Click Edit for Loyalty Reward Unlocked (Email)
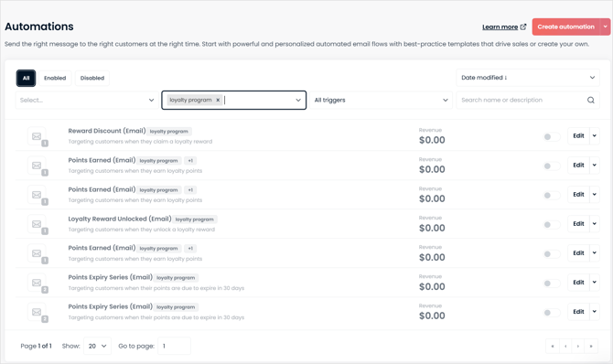The image size is (613, 364). coord(578,224)
